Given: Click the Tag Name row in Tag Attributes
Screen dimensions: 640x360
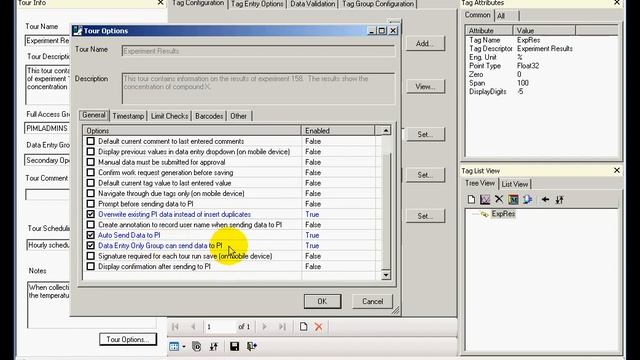Looking at the screenshot, I should [x=541, y=40].
